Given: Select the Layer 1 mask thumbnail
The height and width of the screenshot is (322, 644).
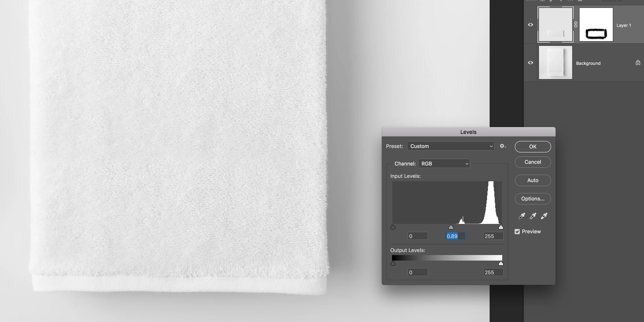Looking at the screenshot, I should point(596,25).
